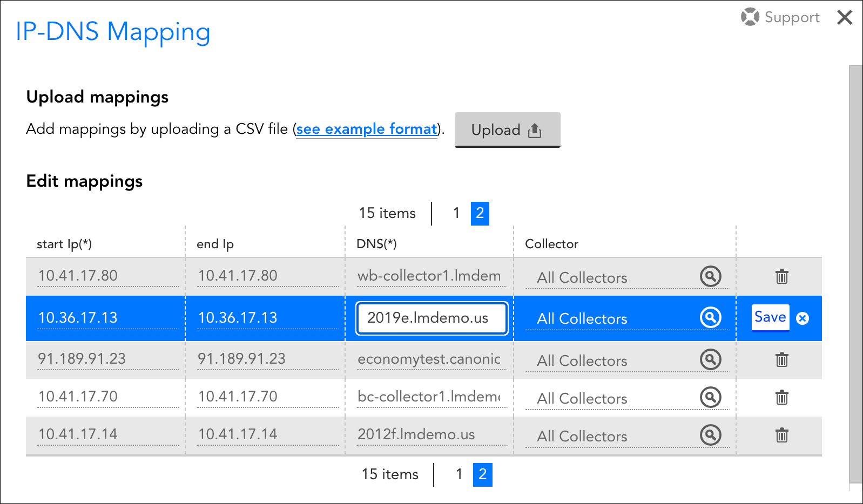863x504 pixels.
Task: Cancel editing the 10.36.17.13 row
Action: [803, 318]
